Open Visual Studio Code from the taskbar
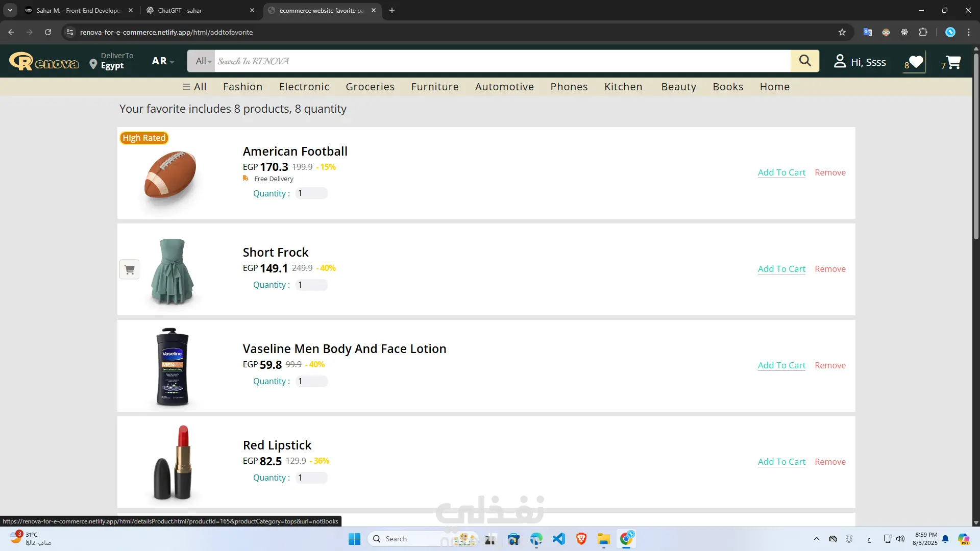This screenshot has width=980, height=551. (559, 539)
